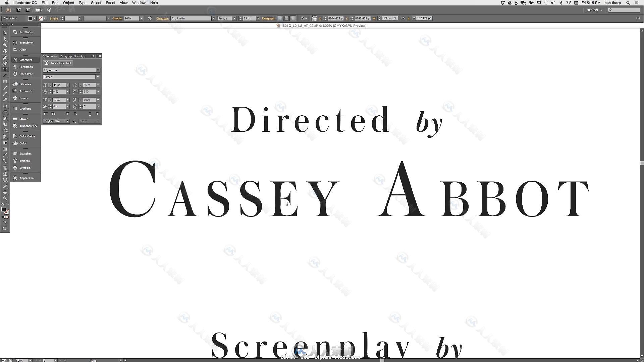Select the Rotate tool
Image resolution: width=644 pixels, height=362 pixels.
pyautogui.click(x=5, y=106)
